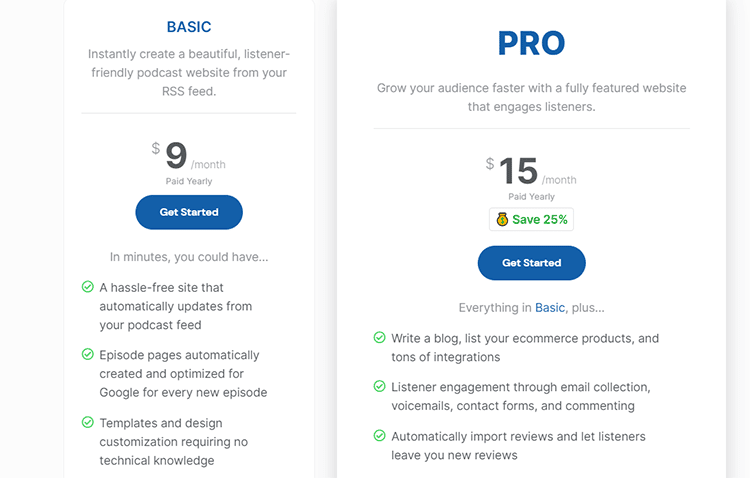This screenshot has height=478, width=750.
Task: Click checkmark icon next to hassle-free site feature
Action: point(88,287)
